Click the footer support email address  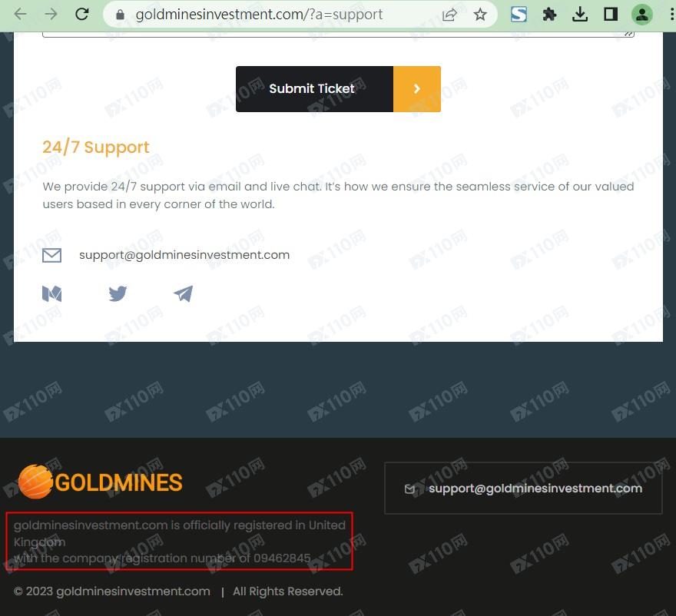tap(535, 488)
